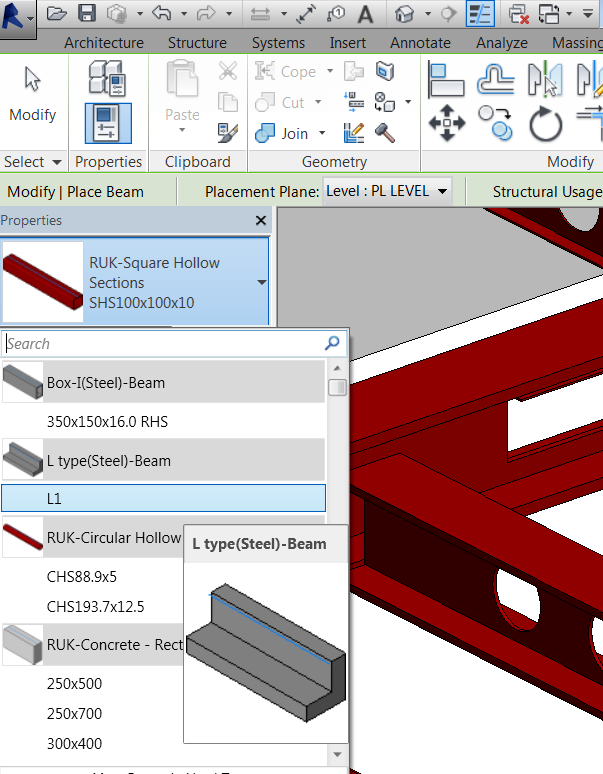
Task: Toggle the Thin Lines icon in quick access
Action: coord(480,13)
